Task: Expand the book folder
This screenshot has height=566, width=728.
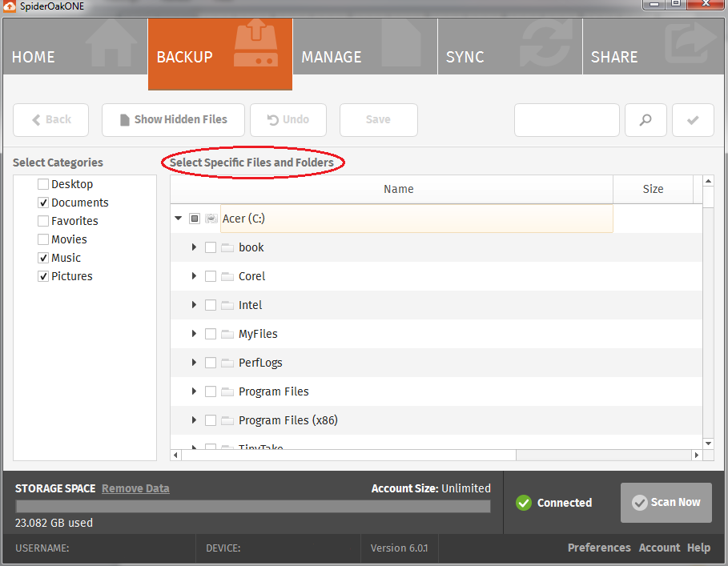Action: tap(194, 247)
